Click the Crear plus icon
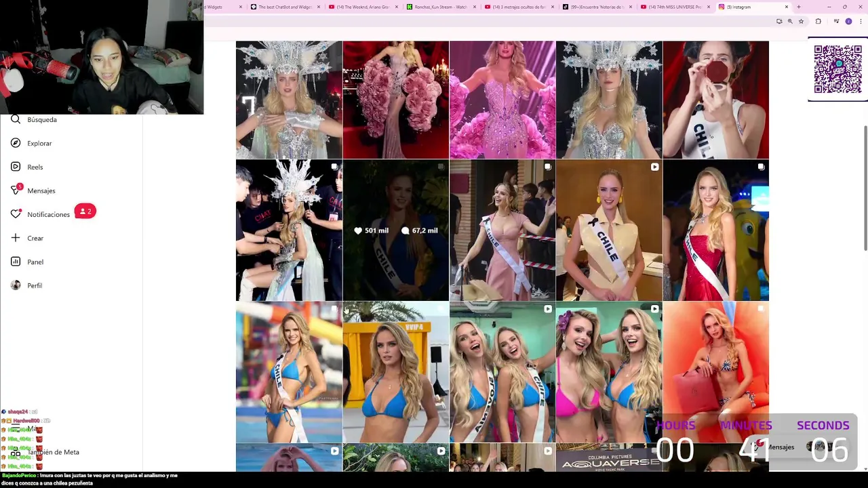 (x=16, y=238)
